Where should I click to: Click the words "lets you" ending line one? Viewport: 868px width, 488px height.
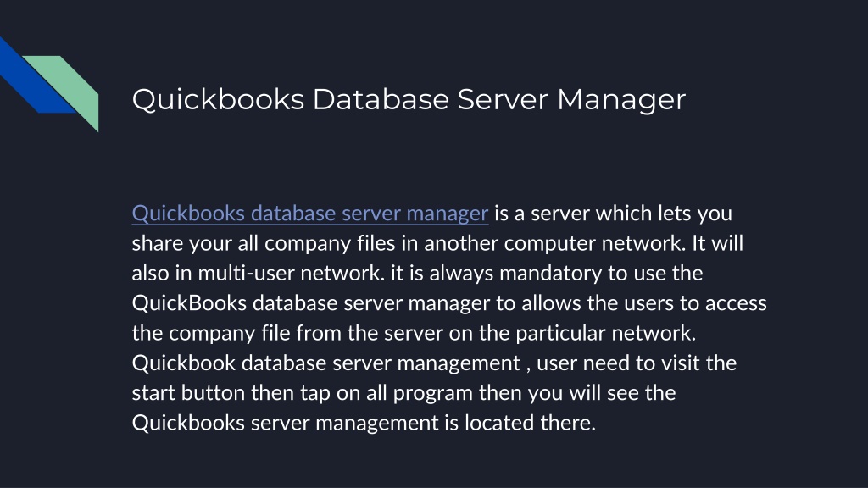coord(695,213)
